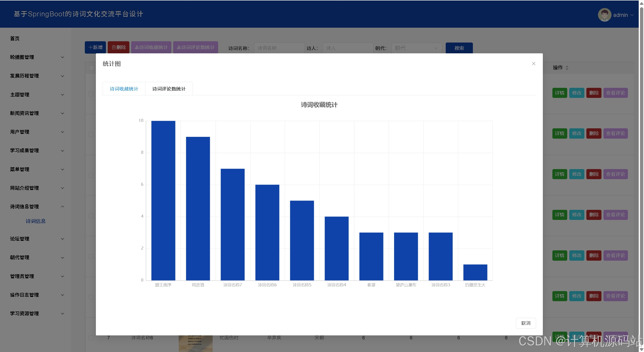
Task: Open 诗词收藏统计 chart button in toolbar
Action: [151, 47]
